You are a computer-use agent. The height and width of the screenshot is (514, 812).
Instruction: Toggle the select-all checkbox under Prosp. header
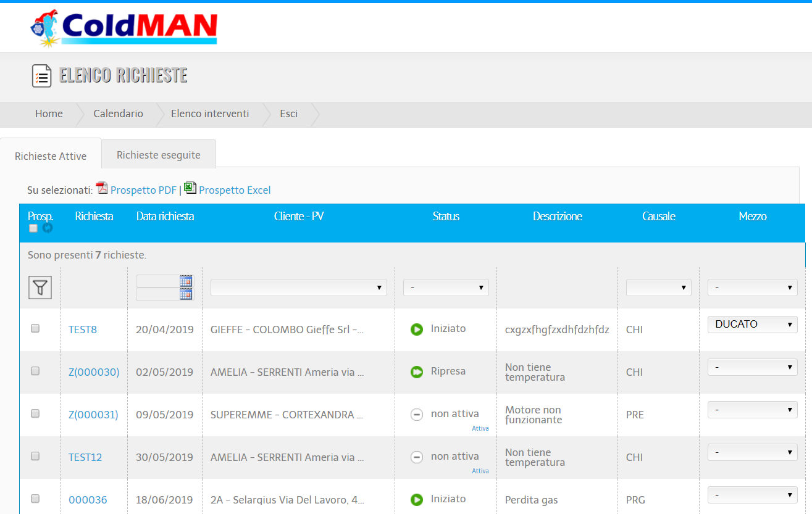[33, 228]
